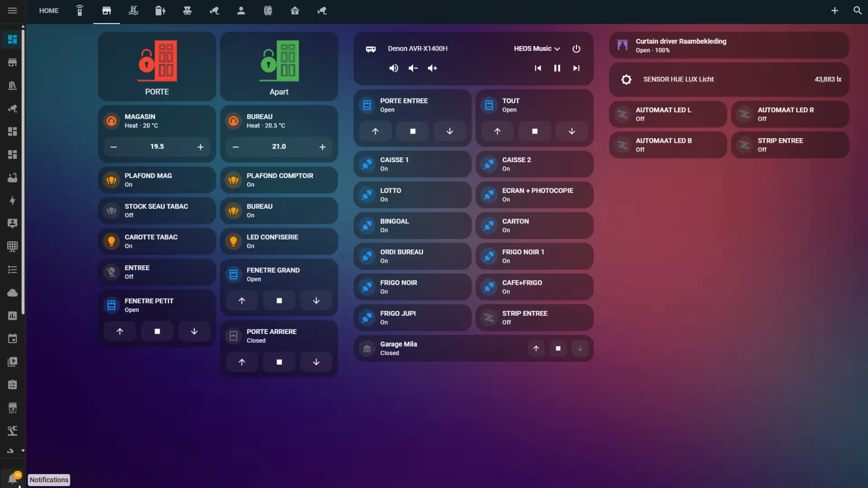
Task: Stop the Garage Mila door movement
Action: point(558,348)
